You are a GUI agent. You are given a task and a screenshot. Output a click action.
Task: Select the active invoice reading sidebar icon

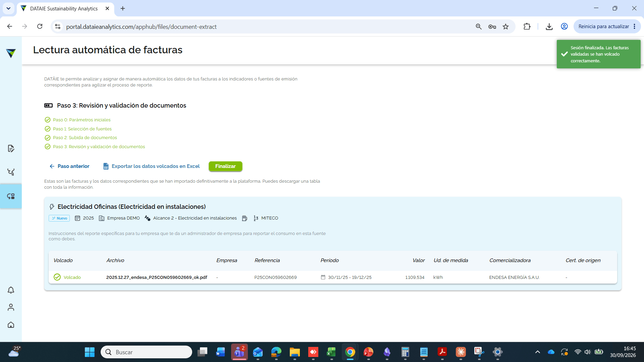tap(11, 196)
